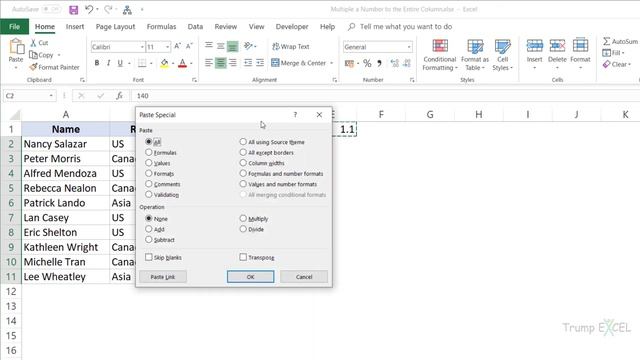Click Wrap Text button
The image size is (640, 360).
(291, 47)
